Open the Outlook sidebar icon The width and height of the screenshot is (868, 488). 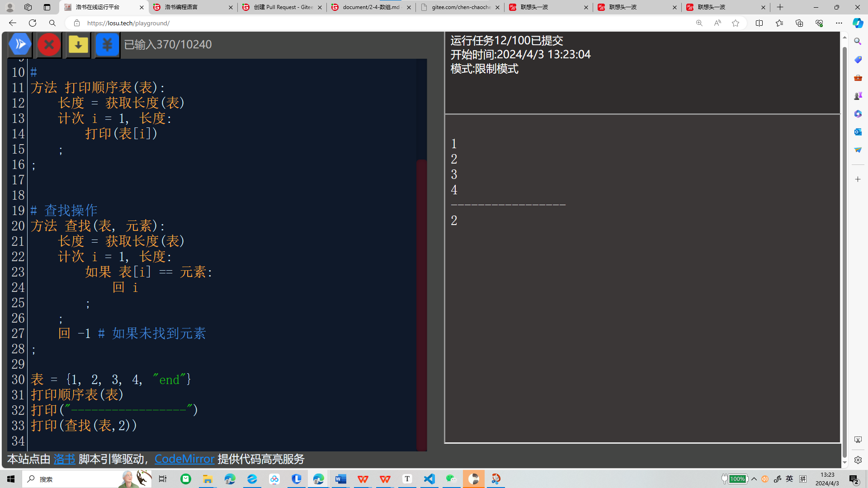(858, 132)
